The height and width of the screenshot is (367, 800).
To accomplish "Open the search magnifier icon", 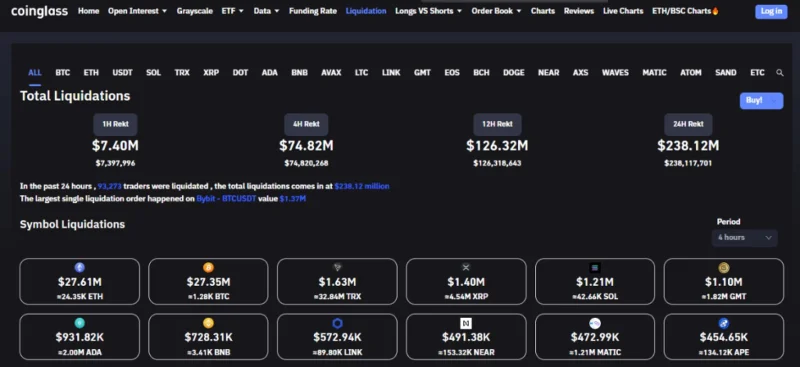I will 780,73.
